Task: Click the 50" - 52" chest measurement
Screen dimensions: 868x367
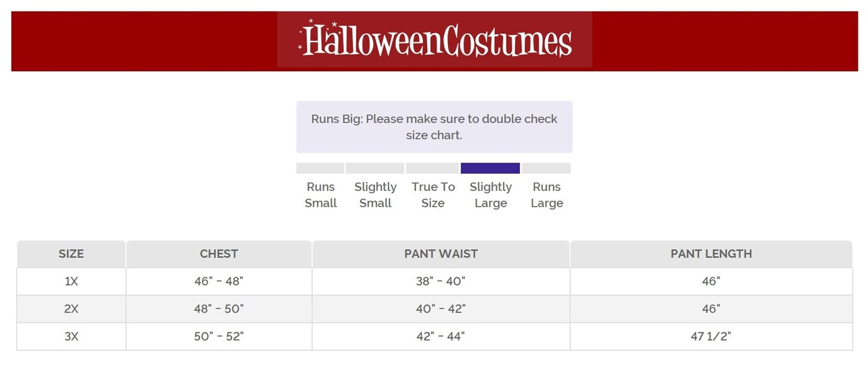Action: (219, 336)
